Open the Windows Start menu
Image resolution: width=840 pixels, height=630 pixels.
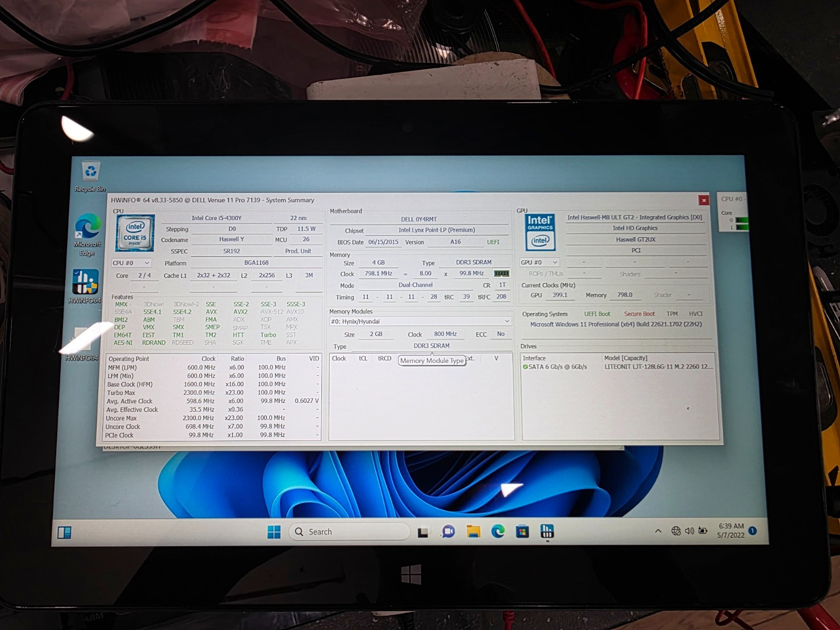(274, 532)
